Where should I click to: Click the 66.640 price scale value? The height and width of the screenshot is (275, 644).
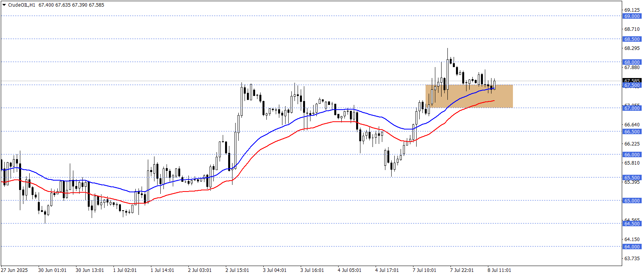click(x=632, y=124)
